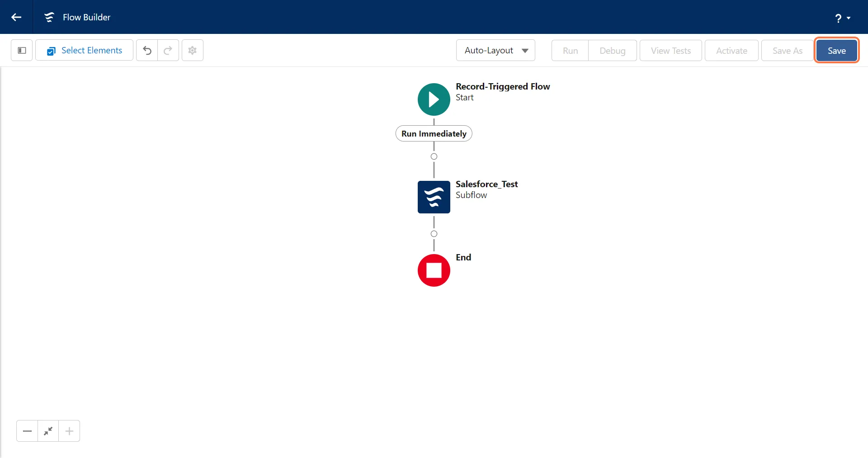The height and width of the screenshot is (458, 868).
Task: Add element before the End node
Action: point(434,234)
